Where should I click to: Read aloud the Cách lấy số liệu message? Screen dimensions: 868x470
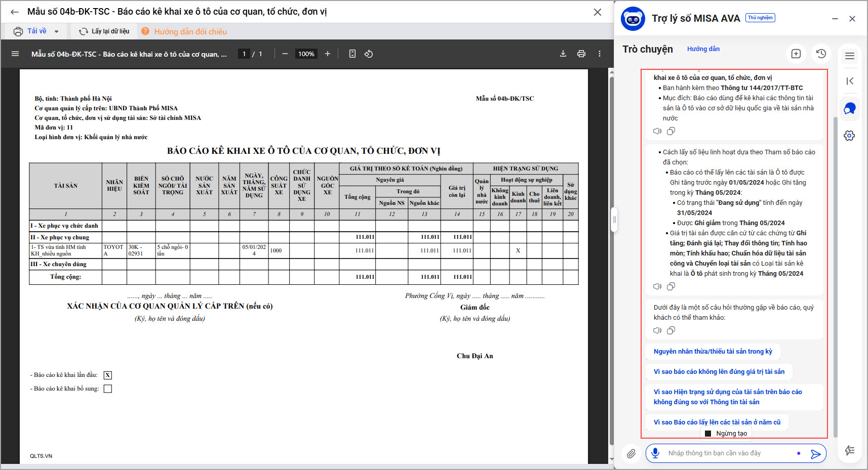tap(657, 286)
